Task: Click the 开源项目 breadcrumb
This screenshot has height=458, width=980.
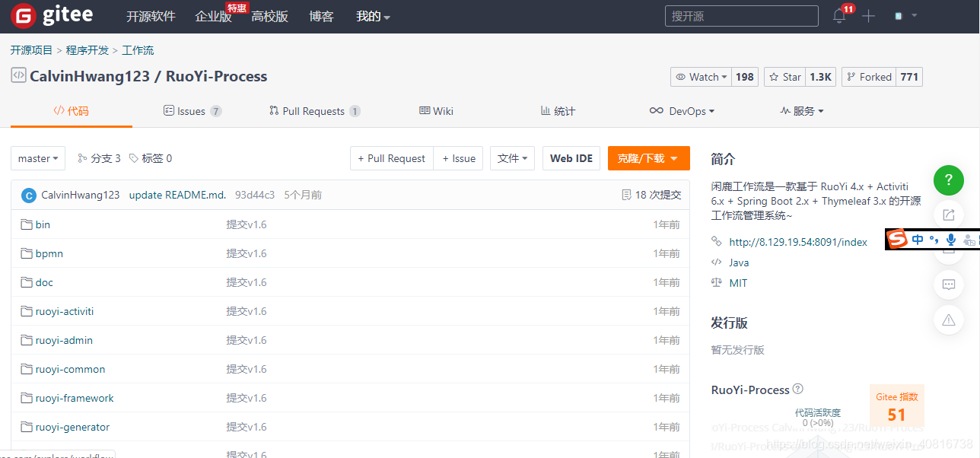Action: click(31, 50)
